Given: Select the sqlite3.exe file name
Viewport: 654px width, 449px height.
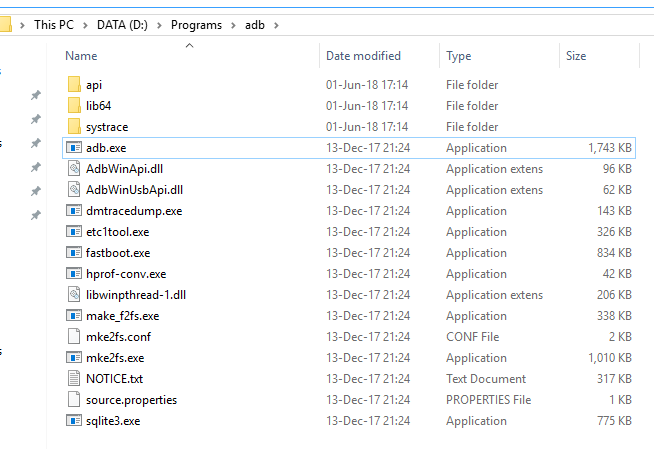Looking at the screenshot, I should click(113, 421).
